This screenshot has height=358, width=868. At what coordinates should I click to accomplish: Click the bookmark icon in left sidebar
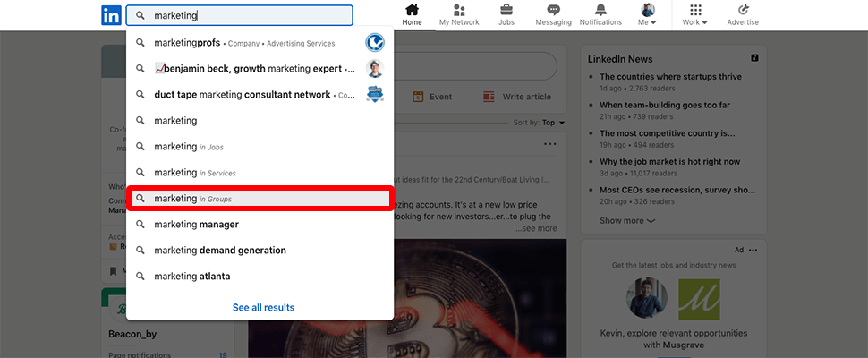[113, 271]
